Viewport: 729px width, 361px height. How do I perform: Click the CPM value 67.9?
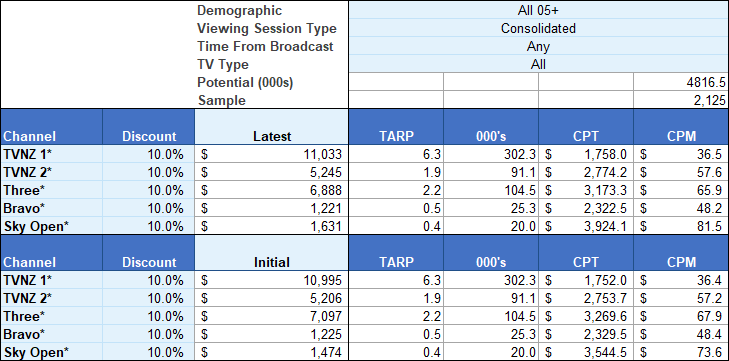(x=681, y=316)
